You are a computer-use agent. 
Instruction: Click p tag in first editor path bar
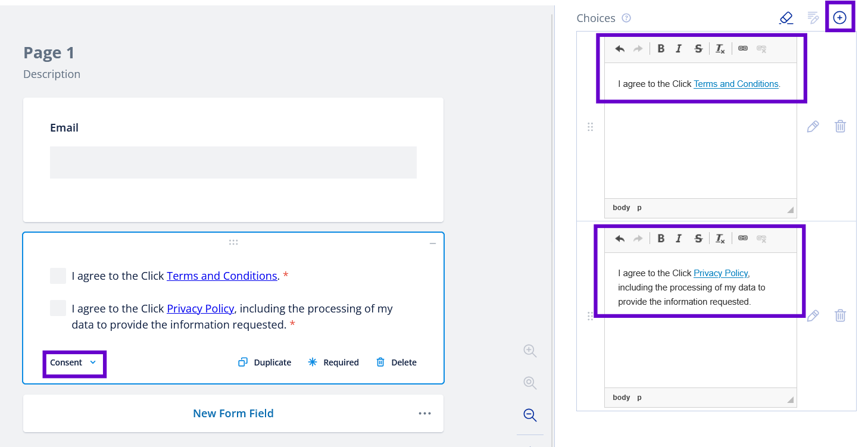click(x=639, y=208)
